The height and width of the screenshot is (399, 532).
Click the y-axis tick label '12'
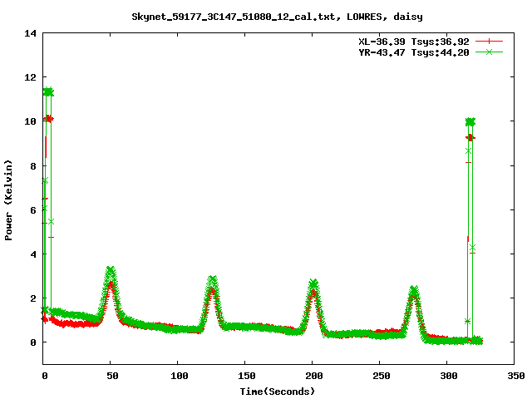coord(30,77)
